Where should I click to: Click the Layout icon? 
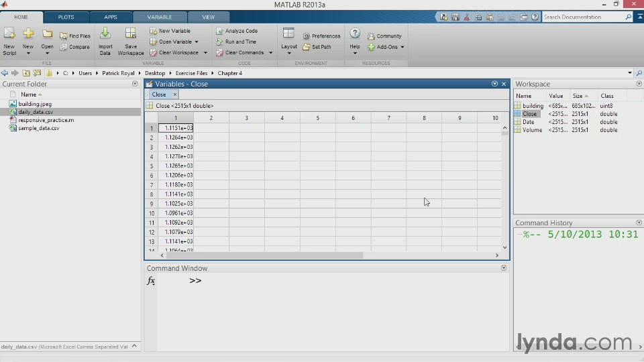pos(288,34)
